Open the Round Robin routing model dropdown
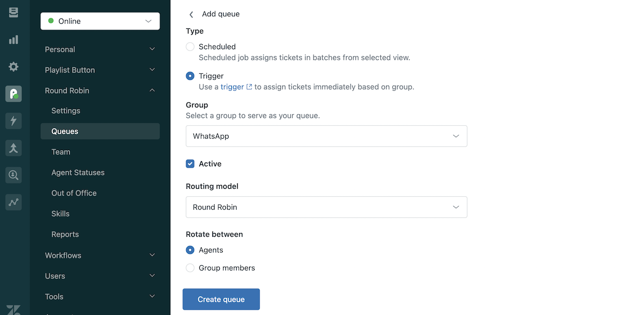 pos(327,207)
